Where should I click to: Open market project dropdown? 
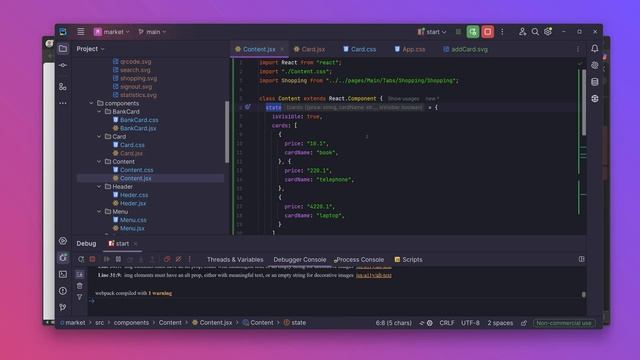click(x=111, y=32)
